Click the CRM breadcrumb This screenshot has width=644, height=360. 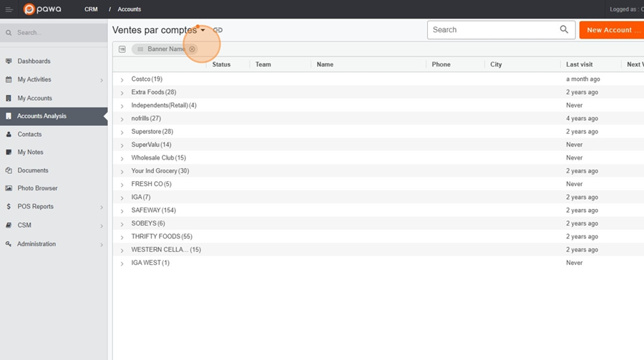point(91,9)
